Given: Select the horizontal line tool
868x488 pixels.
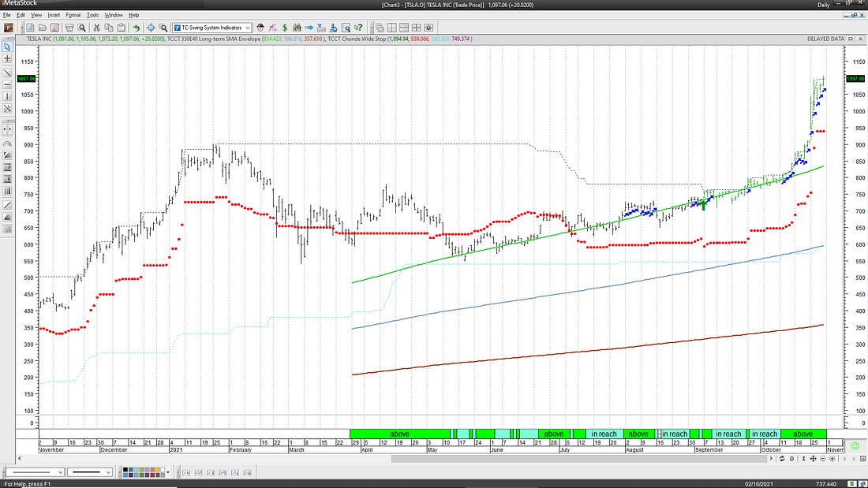Looking at the screenshot, I should click(x=7, y=84).
